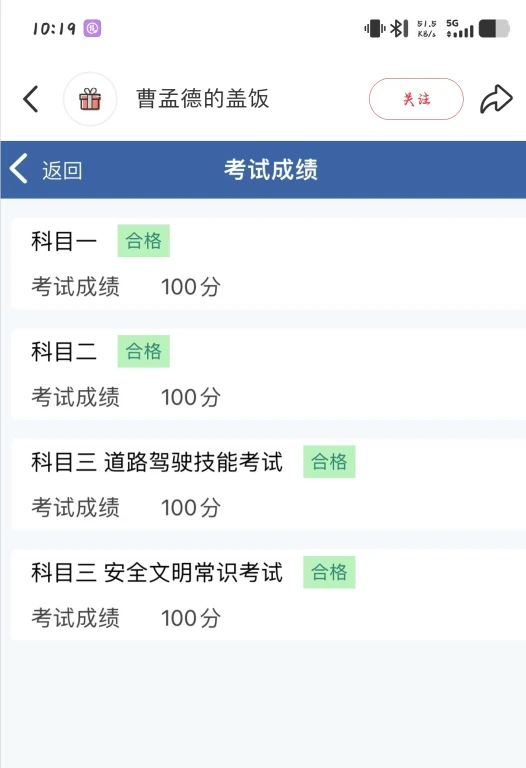
Task: Tap the 合格 badge next to 科目一
Action: tap(143, 240)
